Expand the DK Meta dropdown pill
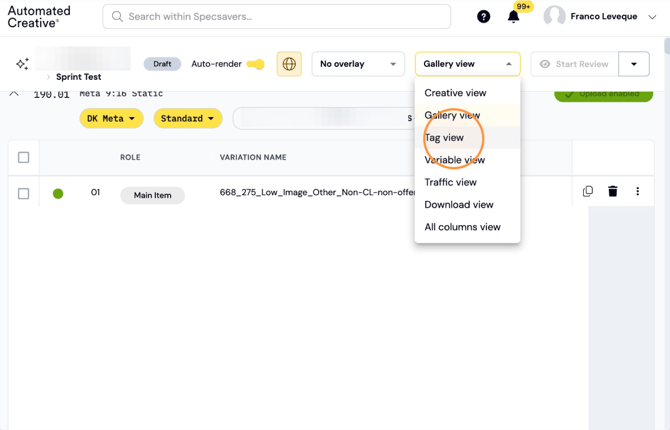 tap(111, 118)
